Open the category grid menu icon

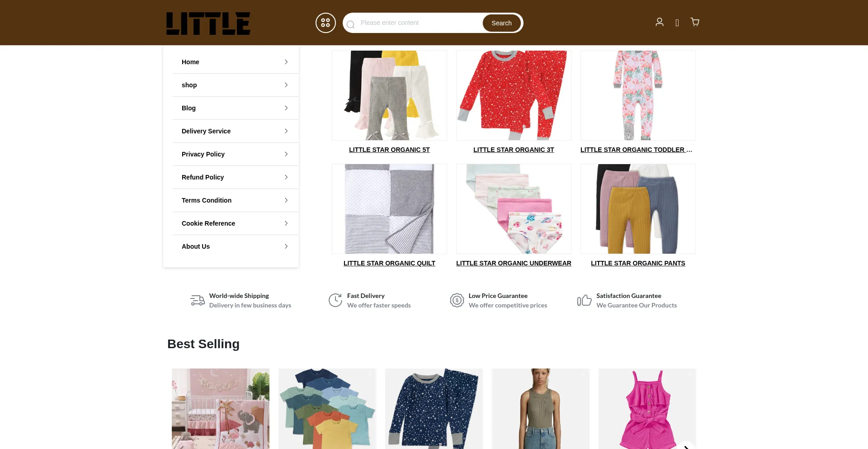[325, 23]
